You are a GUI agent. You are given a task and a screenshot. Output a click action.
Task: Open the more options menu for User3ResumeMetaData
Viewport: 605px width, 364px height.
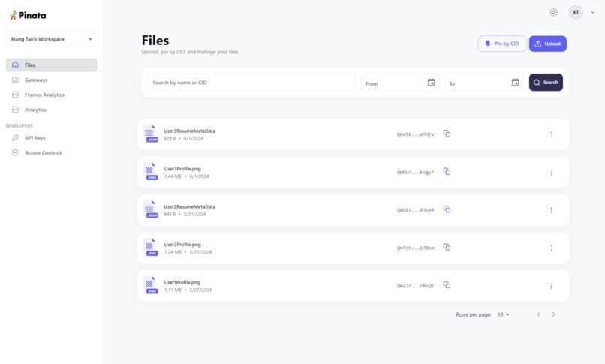click(x=552, y=134)
